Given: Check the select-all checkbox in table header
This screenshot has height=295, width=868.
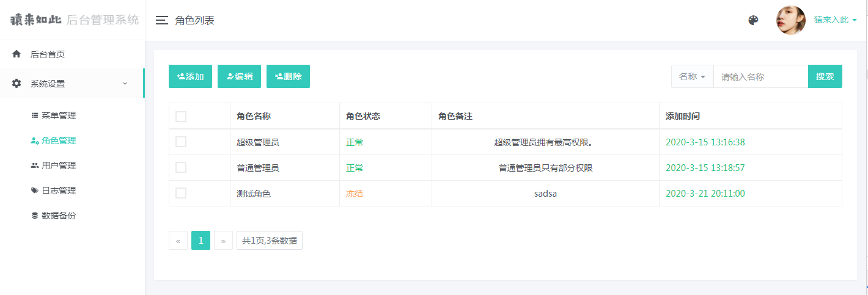Looking at the screenshot, I should [181, 117].
